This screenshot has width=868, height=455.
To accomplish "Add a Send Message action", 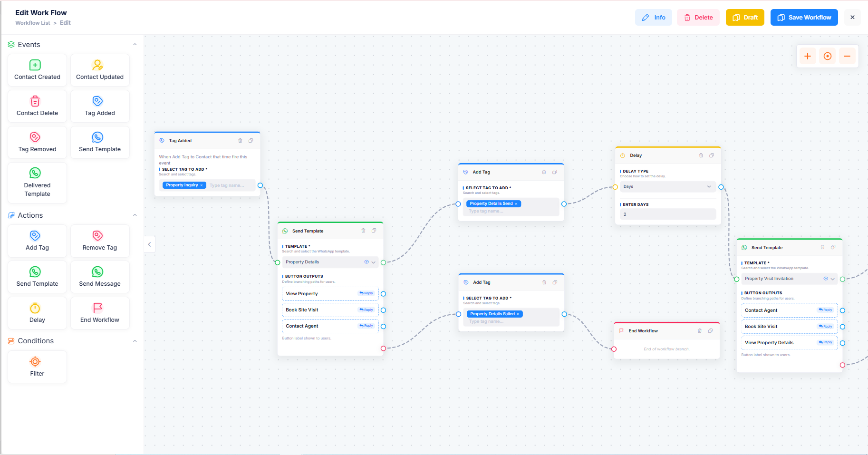I will (x=100, y=277).
